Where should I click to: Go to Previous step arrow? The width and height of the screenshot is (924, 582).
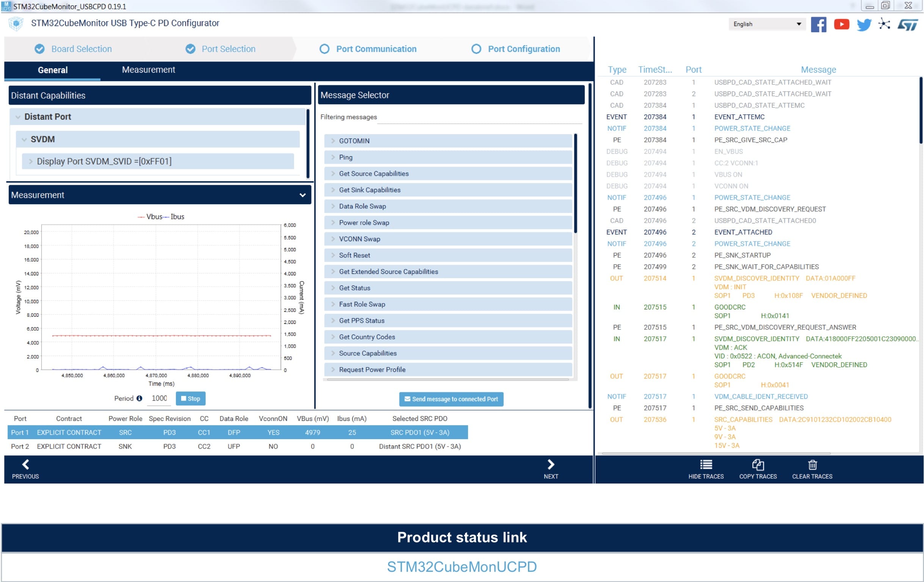pos(25,465)
